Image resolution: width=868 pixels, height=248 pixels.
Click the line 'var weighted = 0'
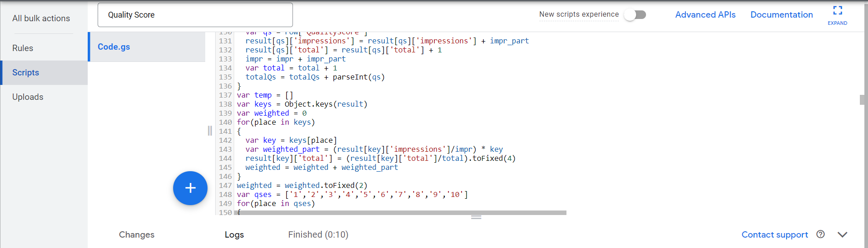[272, 113]
